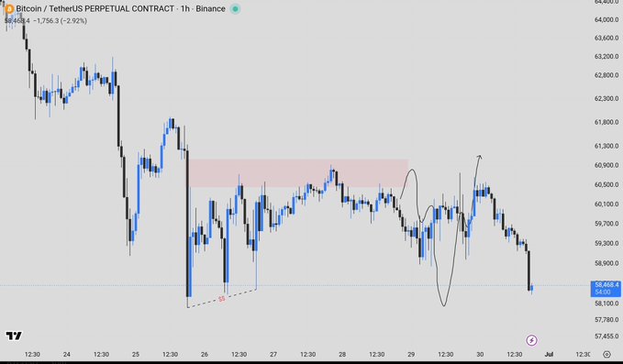Click the 62,300.0 price axis label
The image size is (623, 364).
click(x=606, y=98)
